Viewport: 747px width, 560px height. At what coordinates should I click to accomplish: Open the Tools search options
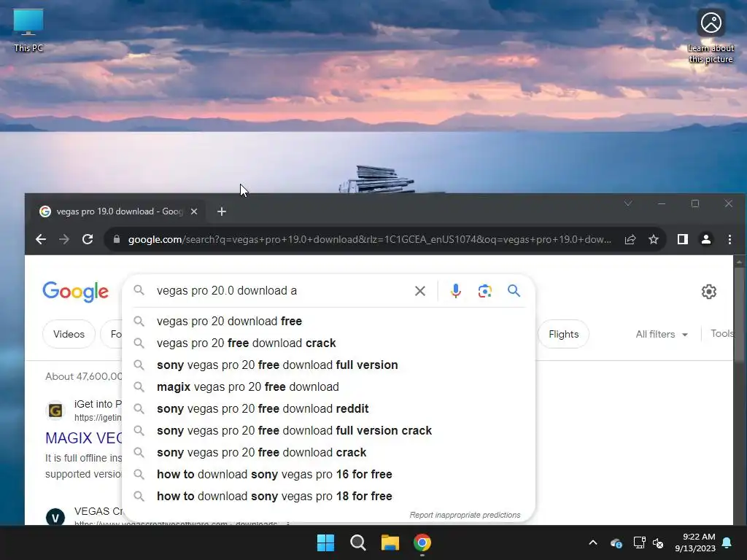point(721,333)
